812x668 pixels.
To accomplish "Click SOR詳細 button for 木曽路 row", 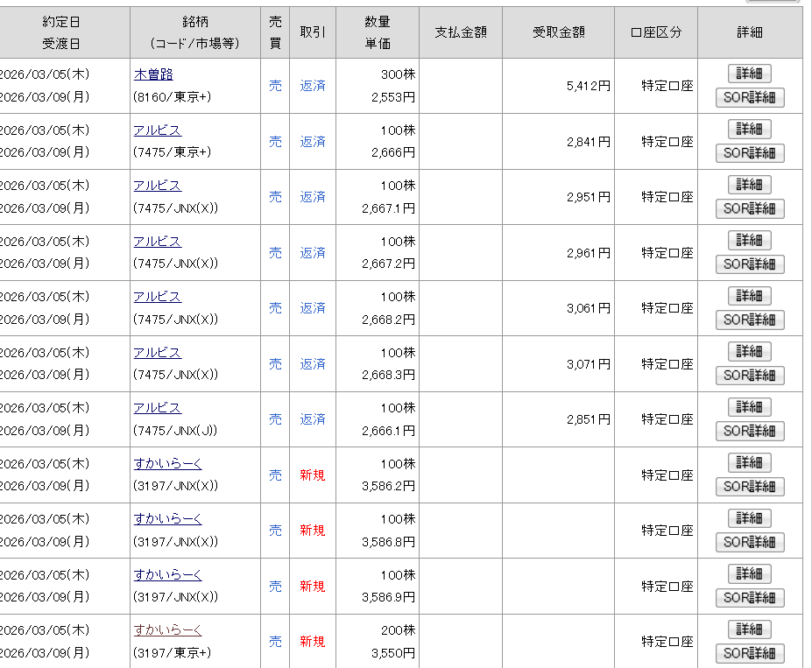I will 750,97.
